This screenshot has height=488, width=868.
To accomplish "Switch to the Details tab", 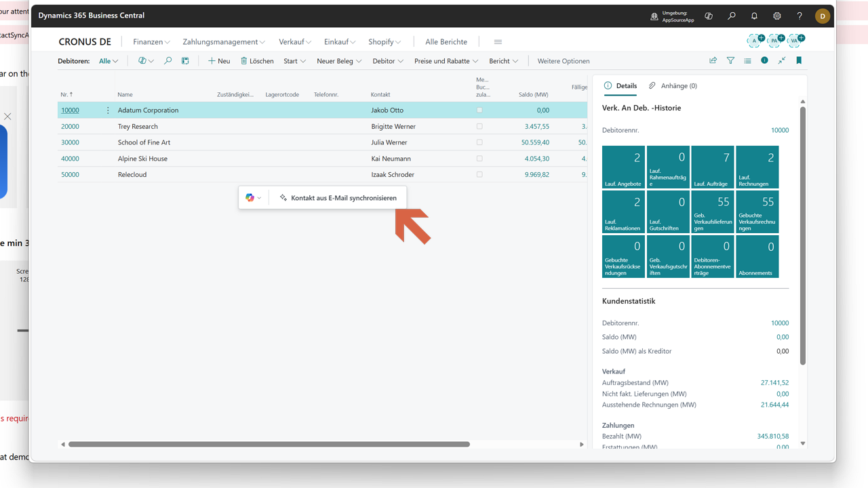I will (x=620, y=85).
